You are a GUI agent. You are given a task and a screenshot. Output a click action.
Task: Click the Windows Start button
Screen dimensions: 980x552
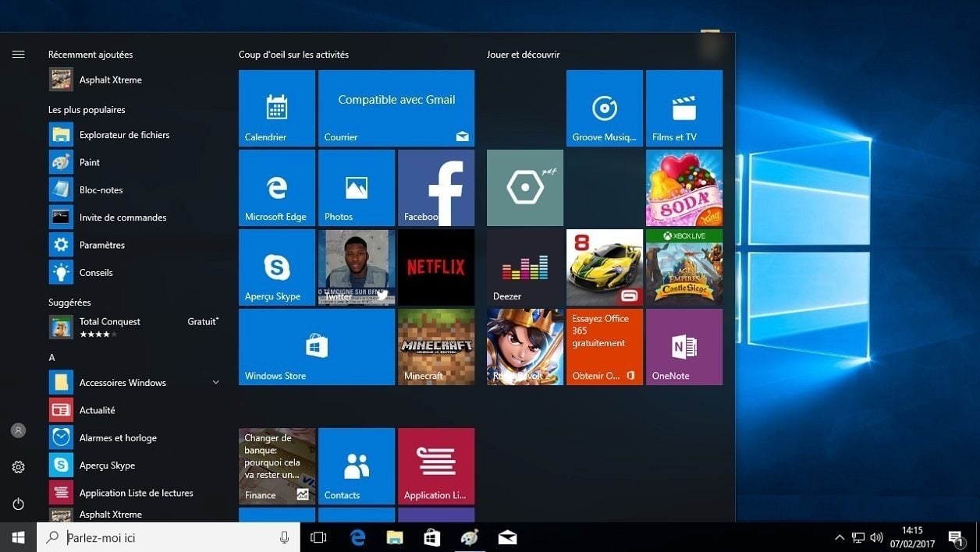click(18, 537)
